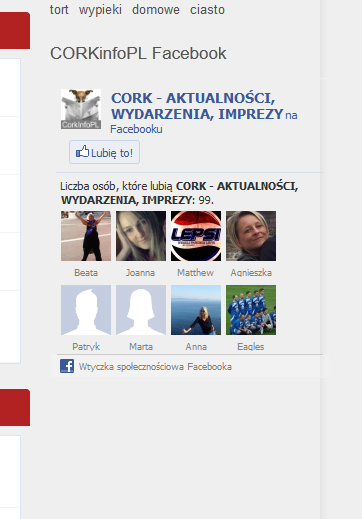This screenshot has height=519, width=362.
Task: Open Anna's seaside profile photo
Action: point(196,310)
